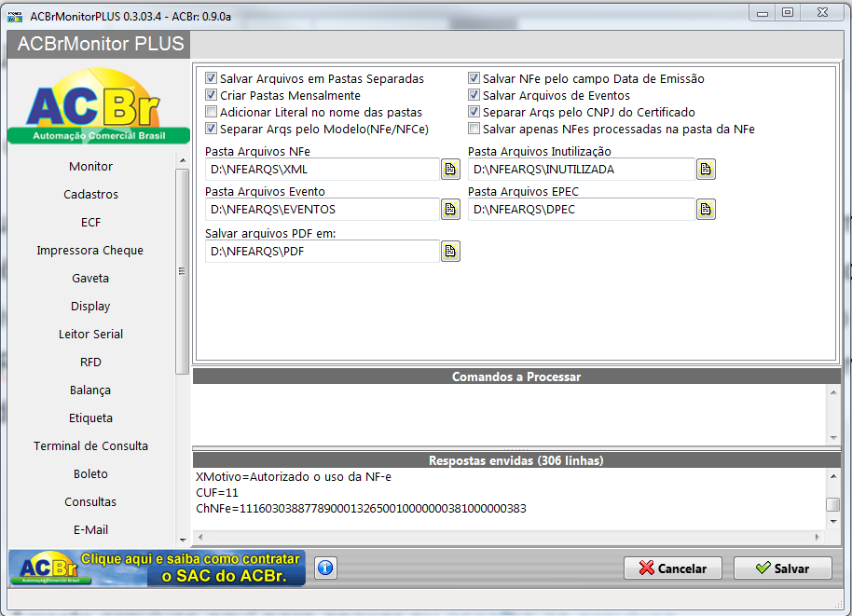Click the Salvar button
852x616 pixels.
tap(782, 568)
